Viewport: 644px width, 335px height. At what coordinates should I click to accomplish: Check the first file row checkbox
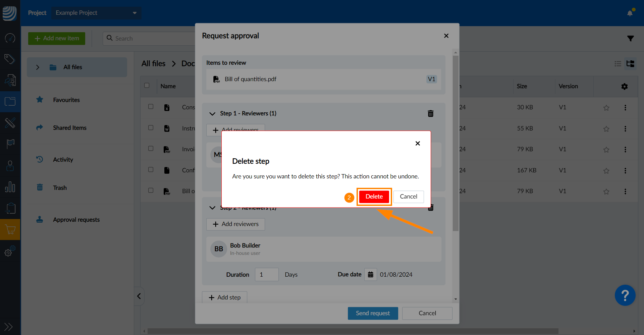pyautogui.click(x=151, y=107)
